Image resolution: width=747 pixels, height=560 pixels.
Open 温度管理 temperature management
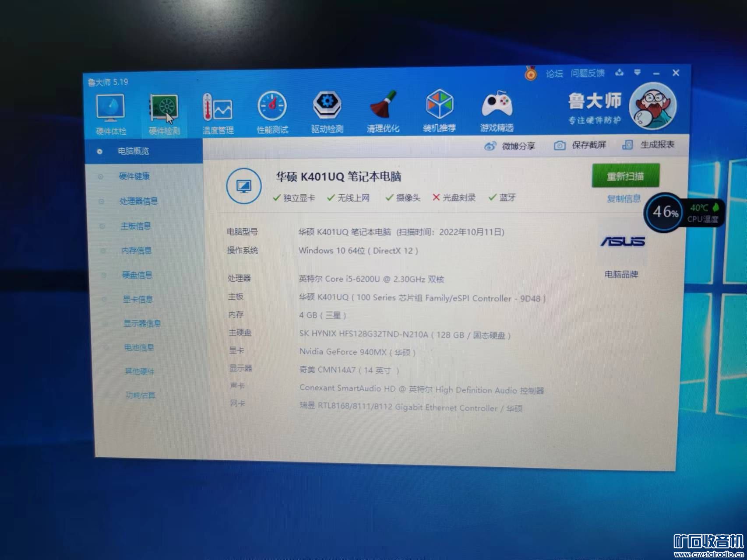click(218, 113)
